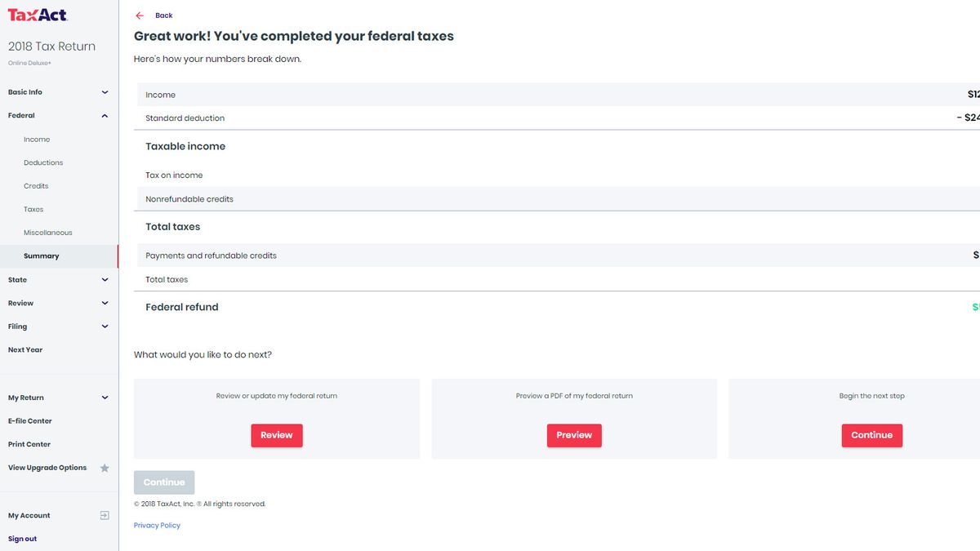The height and width of the screenshot is (551, 980).
Task: Expand the My Return dropdown
Action: click(x=105, y=398)
